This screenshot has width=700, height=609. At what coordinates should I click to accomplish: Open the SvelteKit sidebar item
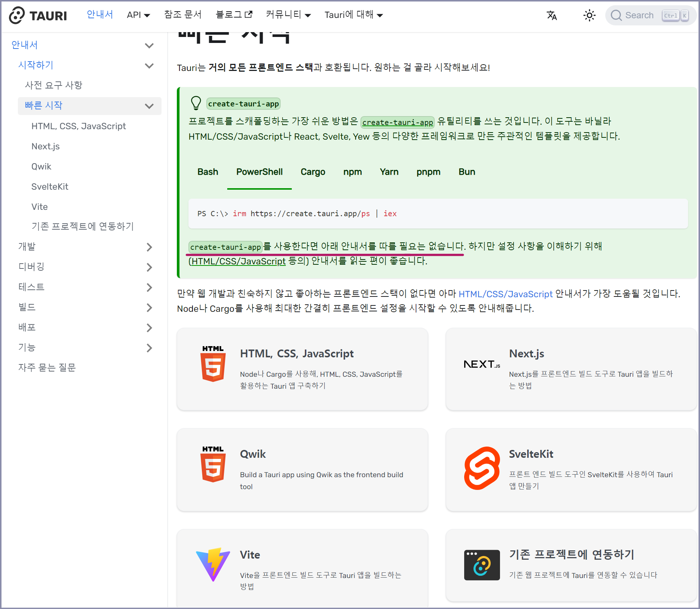tap(50, 187)
